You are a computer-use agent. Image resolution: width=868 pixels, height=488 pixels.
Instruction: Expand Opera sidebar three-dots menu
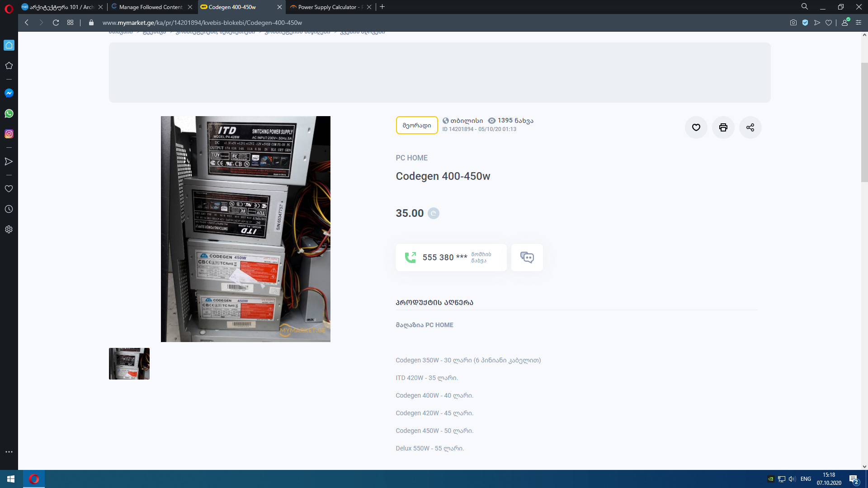coord(9,452)
